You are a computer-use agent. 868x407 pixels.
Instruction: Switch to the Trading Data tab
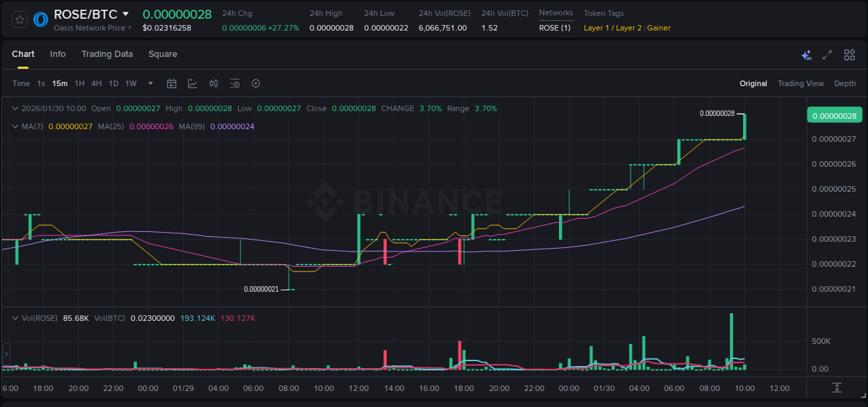[107, 54]
